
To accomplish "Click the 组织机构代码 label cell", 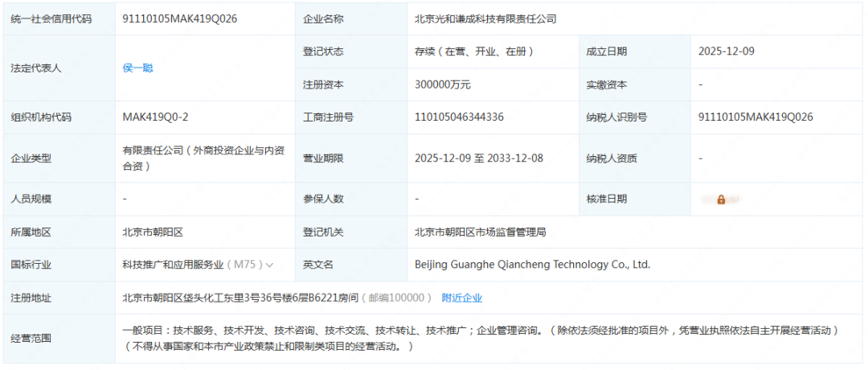I will point(59,117).
